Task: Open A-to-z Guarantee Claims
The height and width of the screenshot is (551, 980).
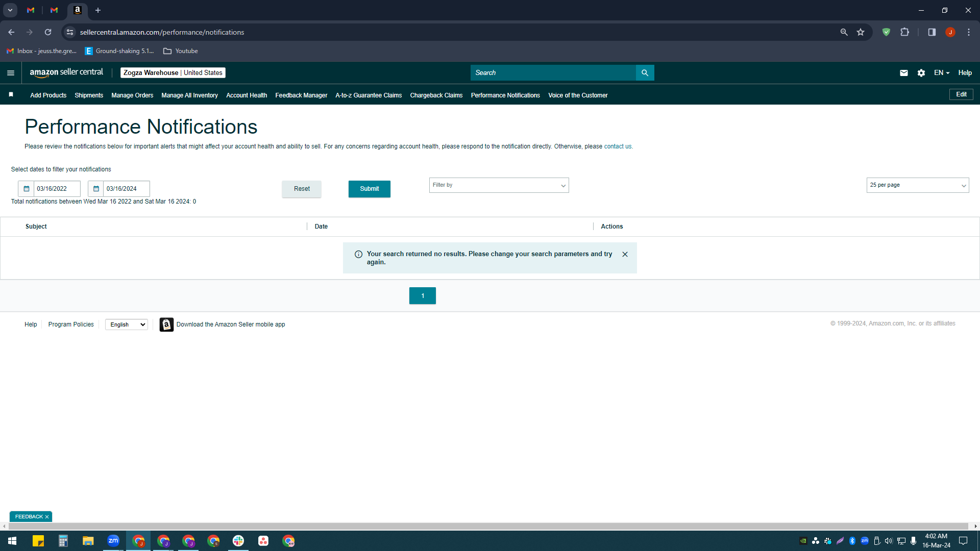Action: tap(369, 95)
